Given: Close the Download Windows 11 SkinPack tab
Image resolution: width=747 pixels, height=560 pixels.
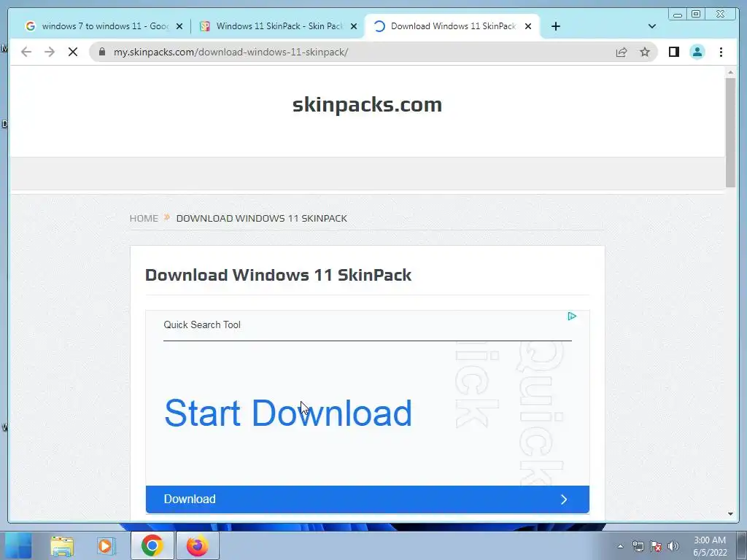Looking at the screenshot, I should (x=528, y=27).
